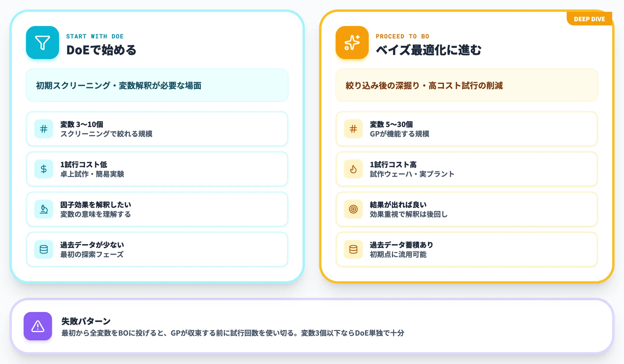Click the 変数の意味を理解する description
Screen dimensions: 624x364
95,214
